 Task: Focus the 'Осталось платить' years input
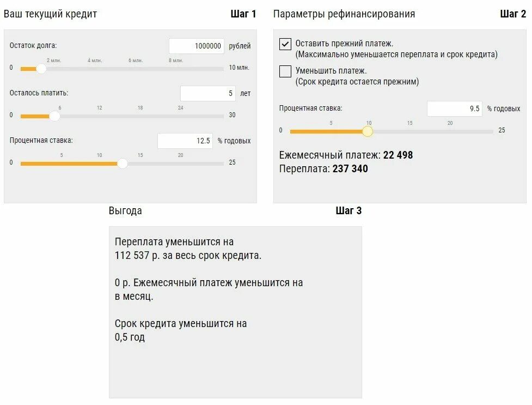[208, 94]
